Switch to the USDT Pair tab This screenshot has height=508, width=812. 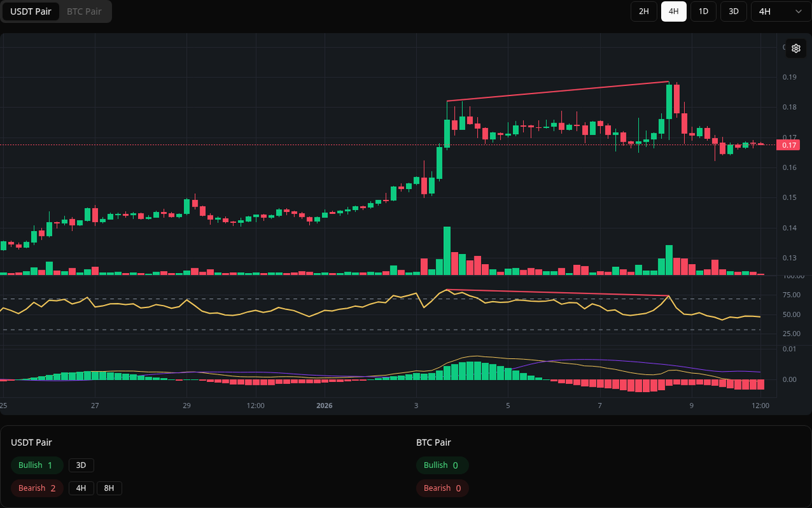pos(30,12)
